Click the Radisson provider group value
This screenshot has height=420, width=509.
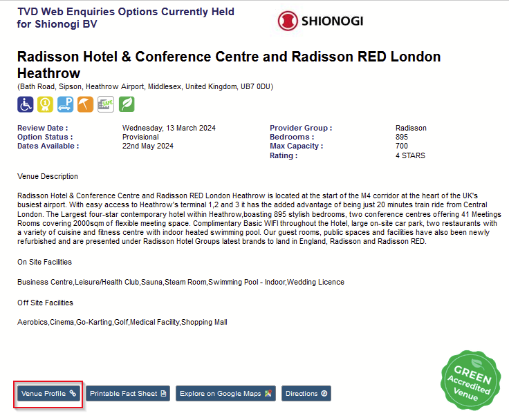(x=411, y=128)
